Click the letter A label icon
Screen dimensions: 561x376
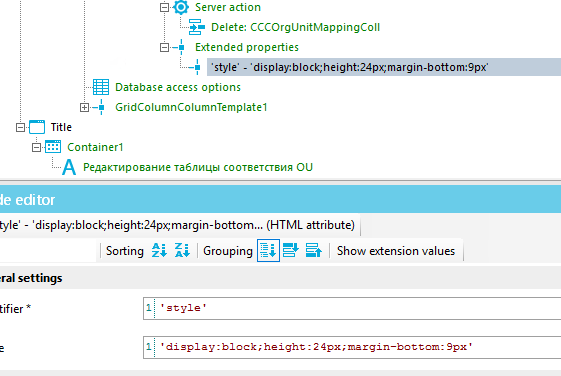pos(69,167)
